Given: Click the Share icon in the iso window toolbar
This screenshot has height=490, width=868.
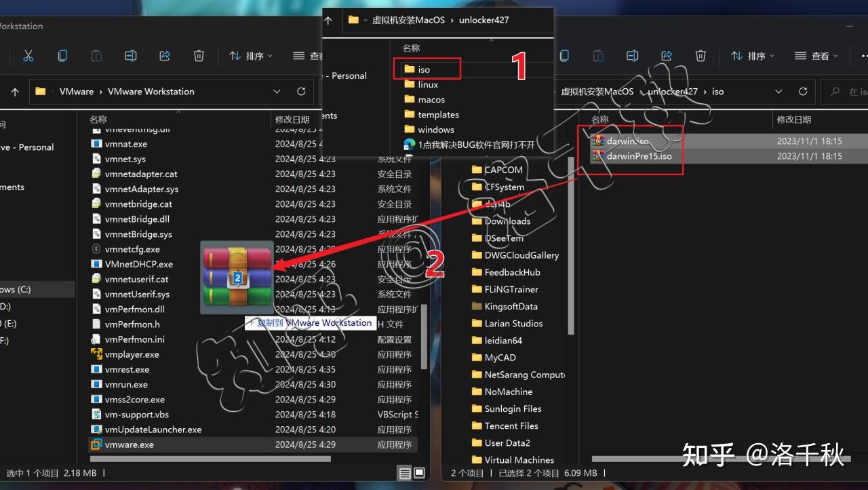Looking at the screenshot, I should click(667, 56).
